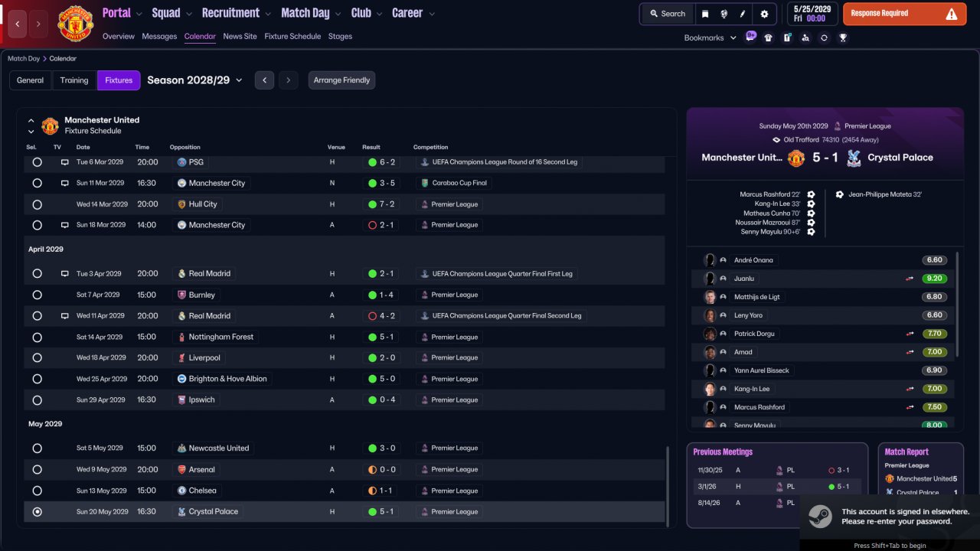Open the Match Day dropdown menu
The image size is (980, 551).
point(311,13)
